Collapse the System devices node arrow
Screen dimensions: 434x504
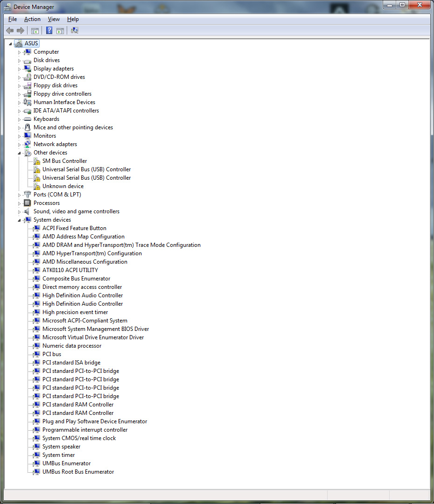point(19,220)
